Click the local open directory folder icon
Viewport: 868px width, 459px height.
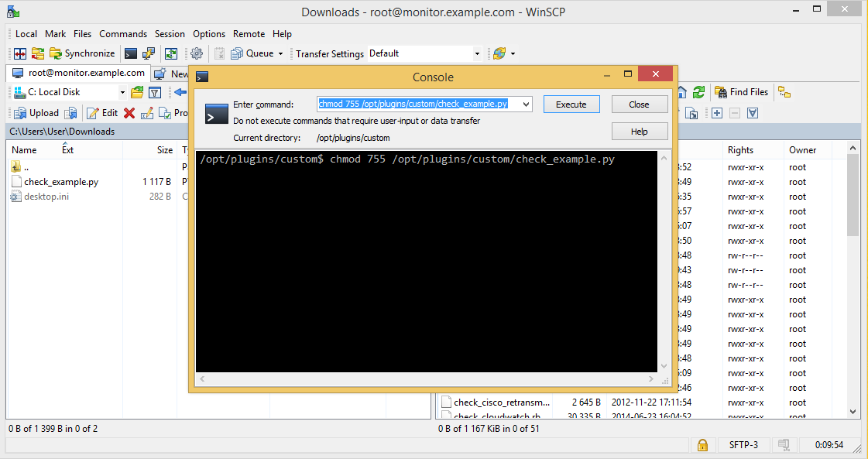coord(137,92)
